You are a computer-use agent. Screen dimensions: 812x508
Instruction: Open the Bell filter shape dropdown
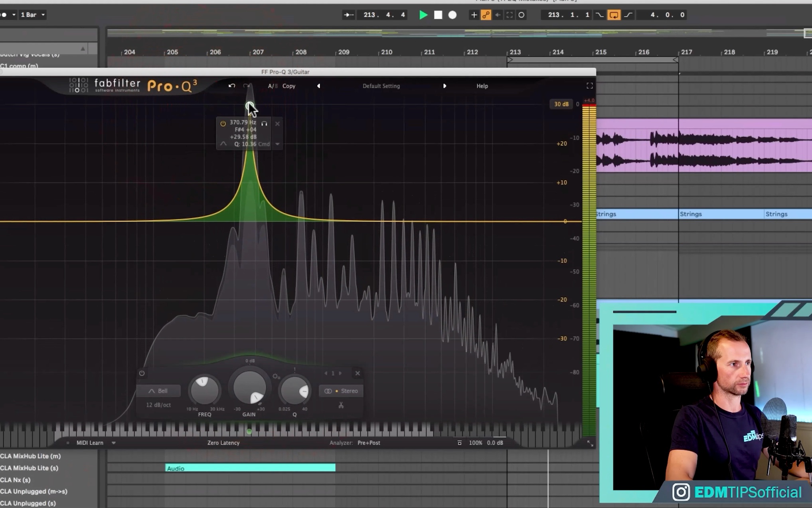(158, 391)
